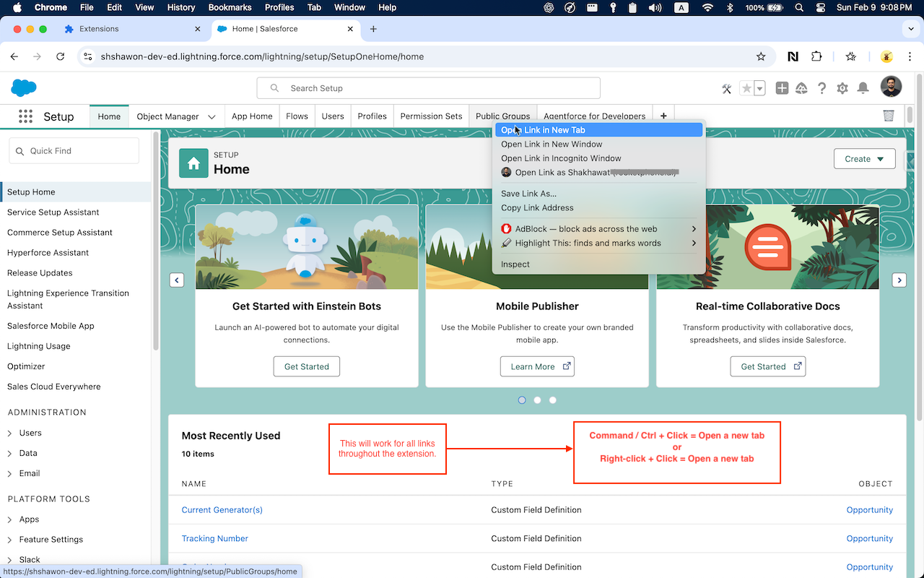Select the first carousel page dot
The height and width of the screenshot is (578, 924).
click(x=522, y=400)
